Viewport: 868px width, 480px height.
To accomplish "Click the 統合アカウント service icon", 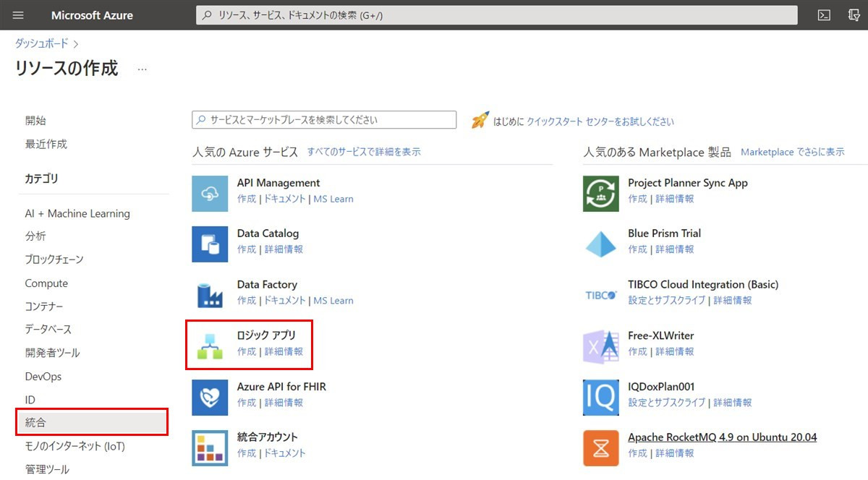I will 210,448.
